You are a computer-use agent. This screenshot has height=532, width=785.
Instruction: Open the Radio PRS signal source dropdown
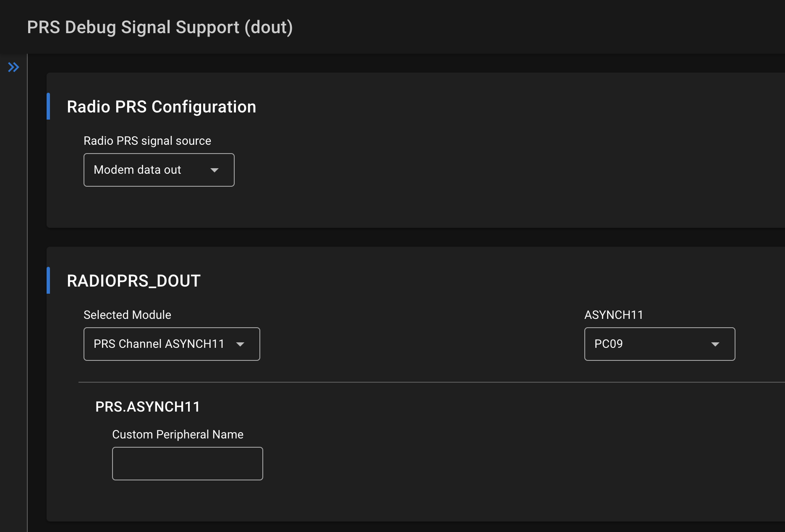click(159, 170)
